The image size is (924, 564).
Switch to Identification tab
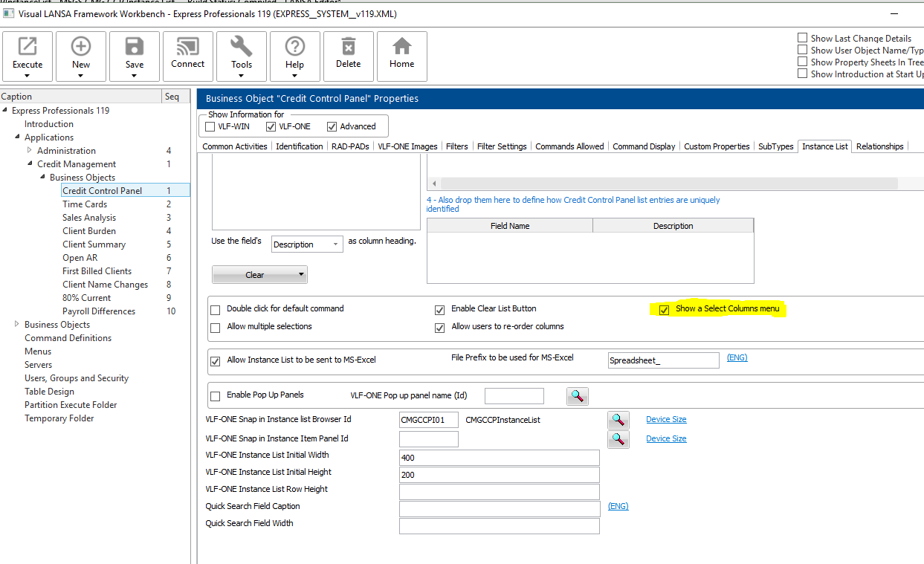300,146
